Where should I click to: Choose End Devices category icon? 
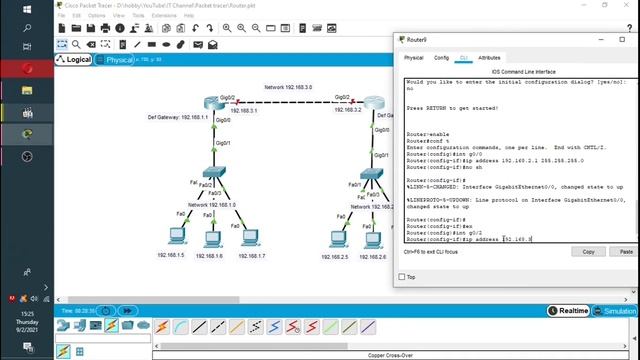point(80,325)
